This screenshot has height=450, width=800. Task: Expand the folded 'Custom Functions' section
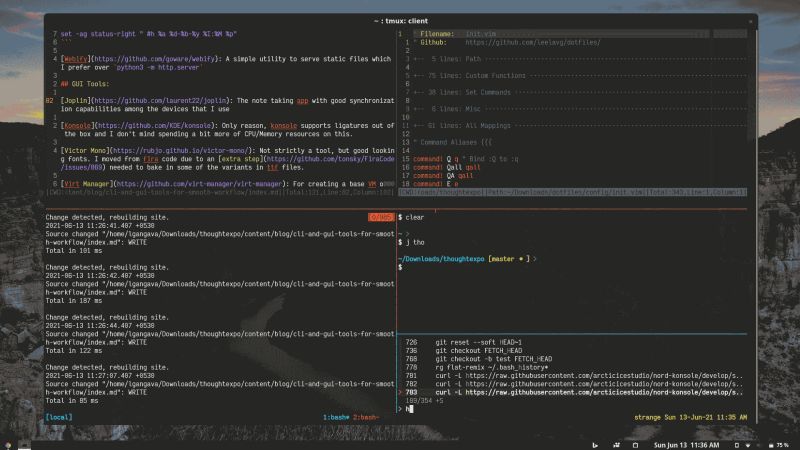[x=580, y=76]
